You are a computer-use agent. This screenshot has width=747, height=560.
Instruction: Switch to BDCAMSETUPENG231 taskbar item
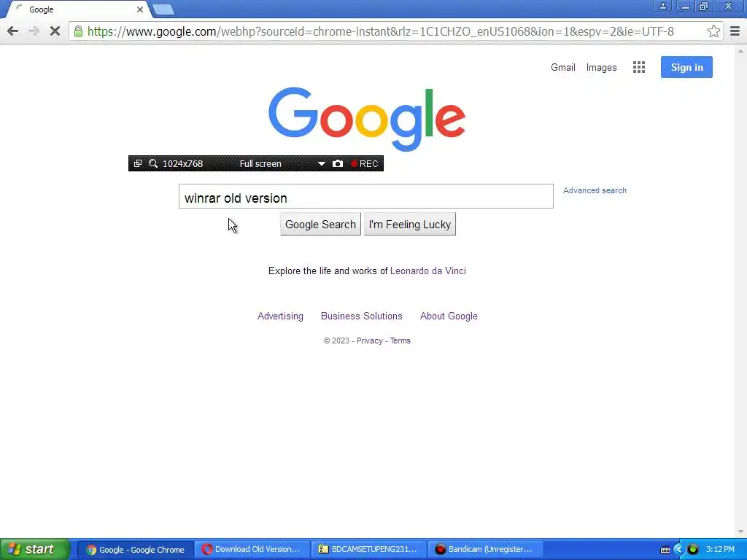click(368, 550)
